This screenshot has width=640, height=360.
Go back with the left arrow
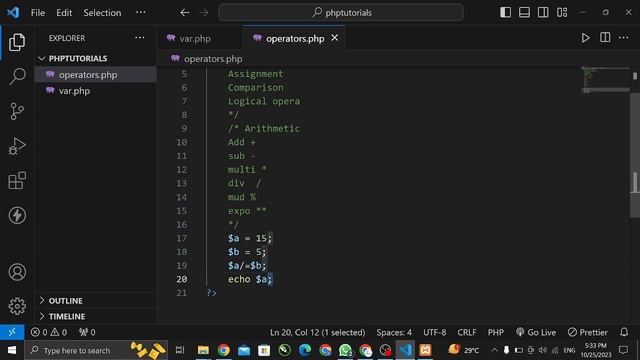(184, 13)
